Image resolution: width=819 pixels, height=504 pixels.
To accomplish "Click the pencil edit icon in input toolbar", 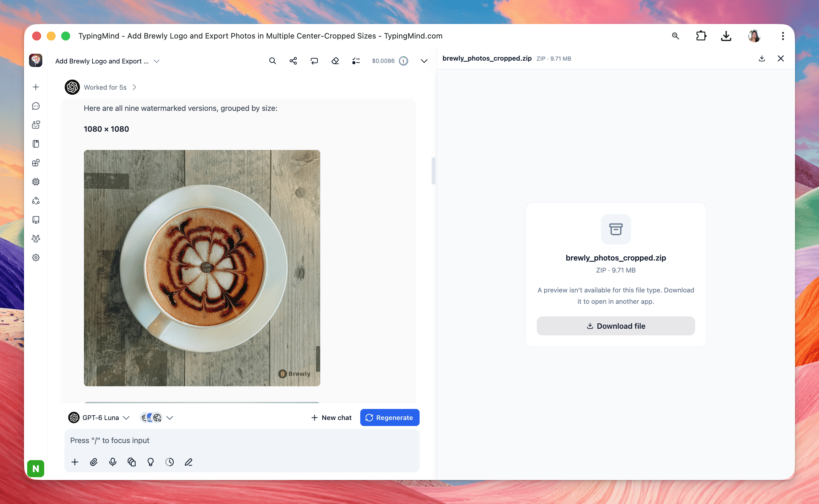I will point(188,462).
